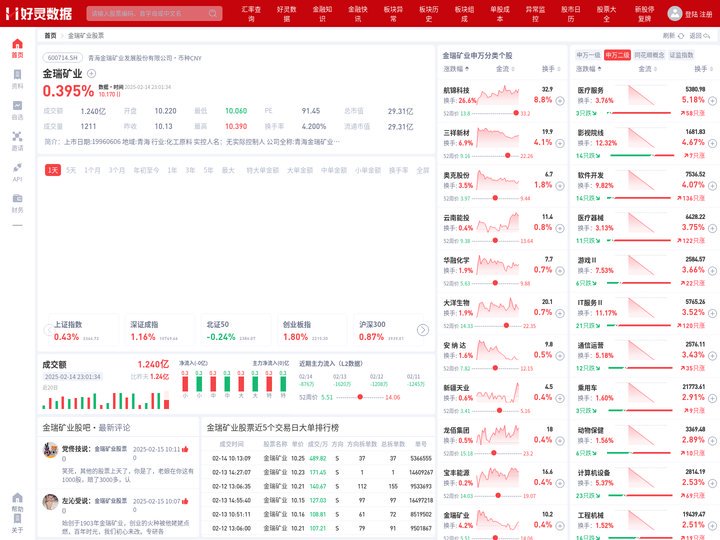Image resolution: width=720 pixels, height=540 pixels.
Task: Open the 财务 finance sidebar icon
Action: click(17, 203)
